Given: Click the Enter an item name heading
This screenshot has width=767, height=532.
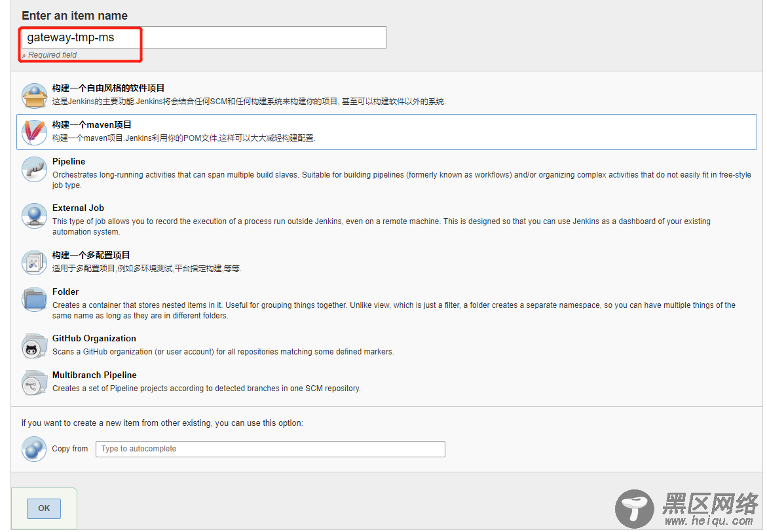Looking at the screenshot, I should pos(75,16).
